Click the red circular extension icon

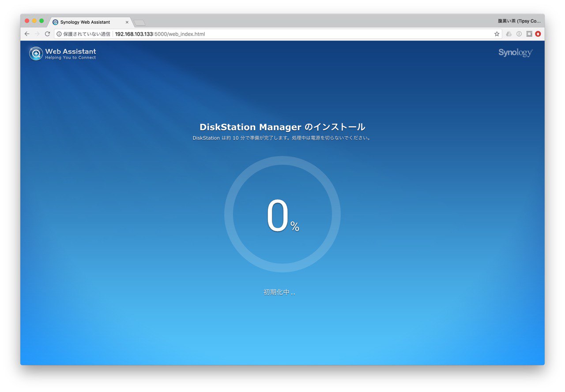tap(538, 34)
